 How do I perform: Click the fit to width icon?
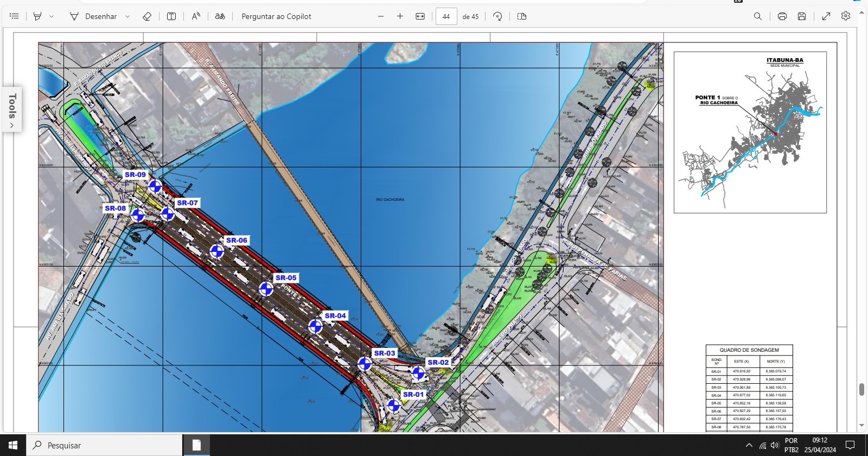point(420,16)
